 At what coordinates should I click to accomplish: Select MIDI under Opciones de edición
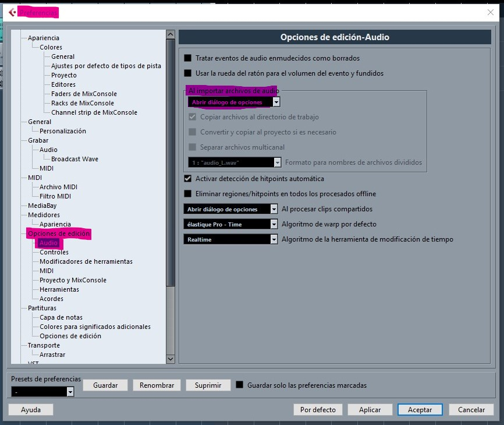[47, 271]
